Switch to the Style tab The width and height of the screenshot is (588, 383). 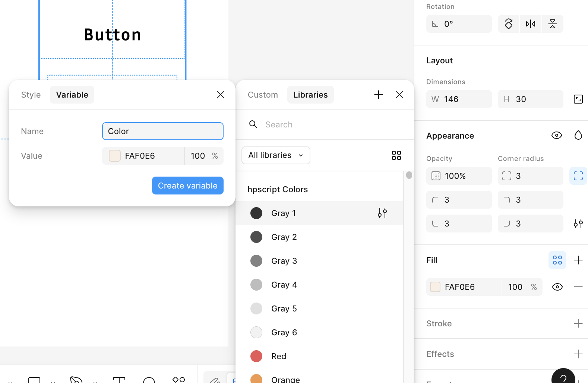pyautogui.click(x=31, y=95)
